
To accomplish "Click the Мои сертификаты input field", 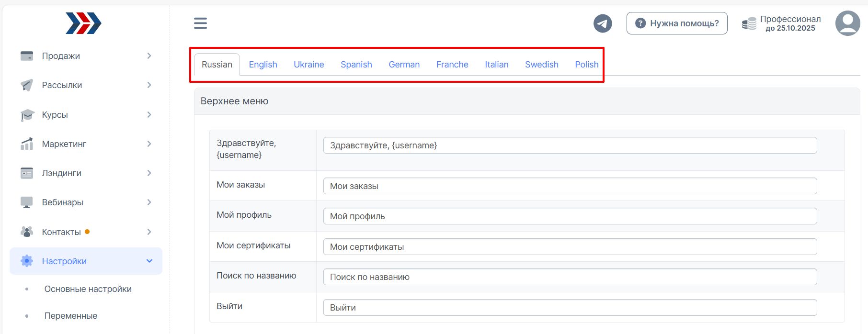I will 570,247.
